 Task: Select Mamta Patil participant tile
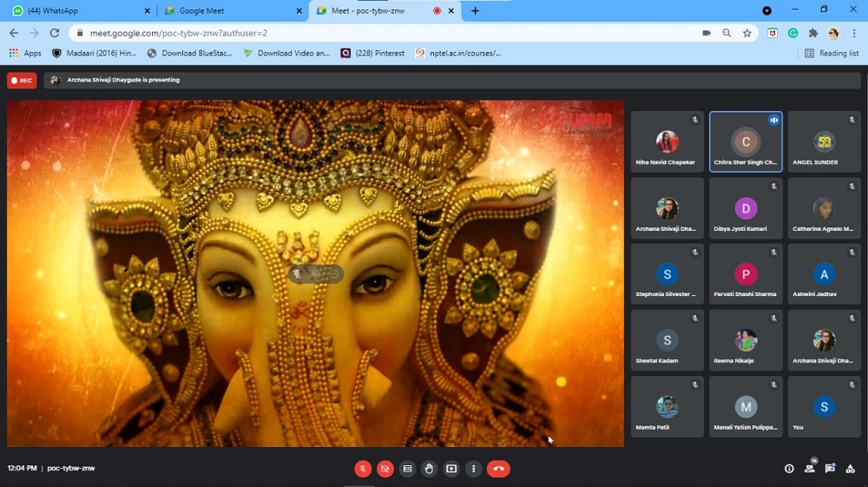click(667, 407)
